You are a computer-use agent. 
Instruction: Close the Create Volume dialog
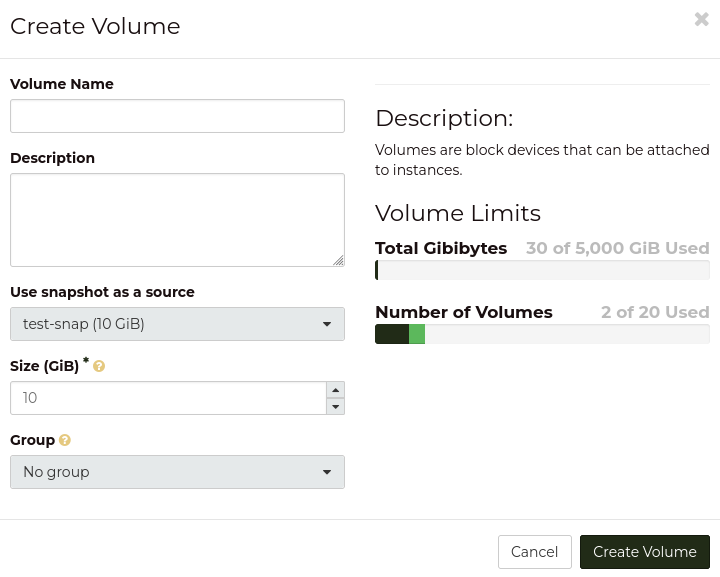701,19
